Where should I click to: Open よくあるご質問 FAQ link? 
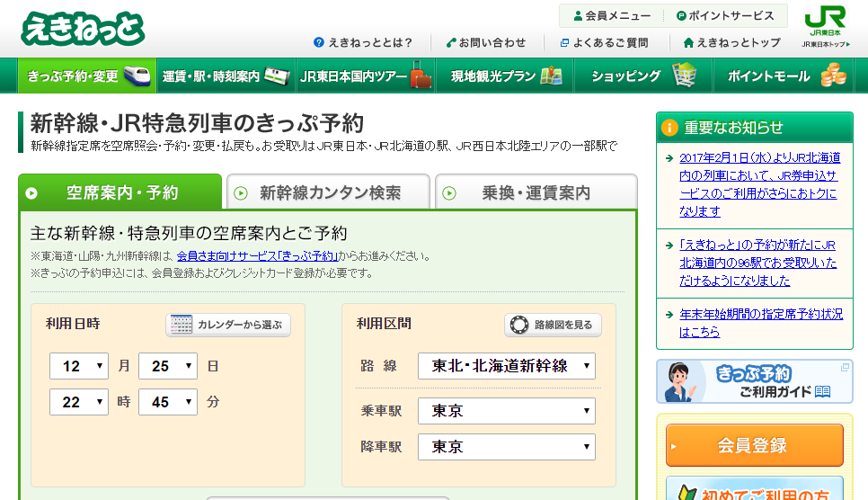coord(604,42)
